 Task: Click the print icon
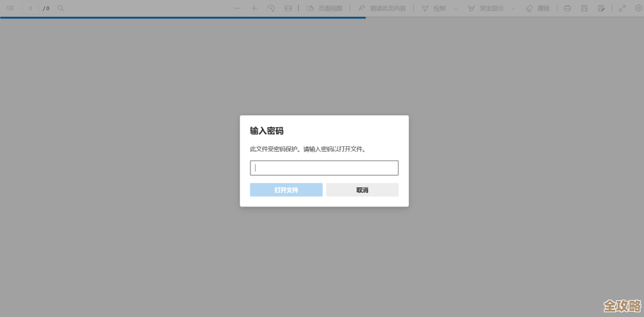(x=568, y=8)
